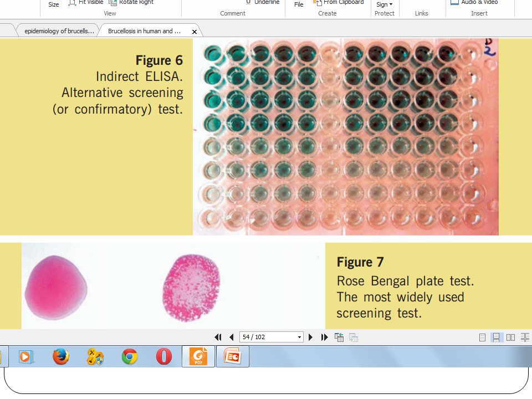Click the Foxit PDF taskbar button
Screen dimensions: 532x399
coord(198,356)
